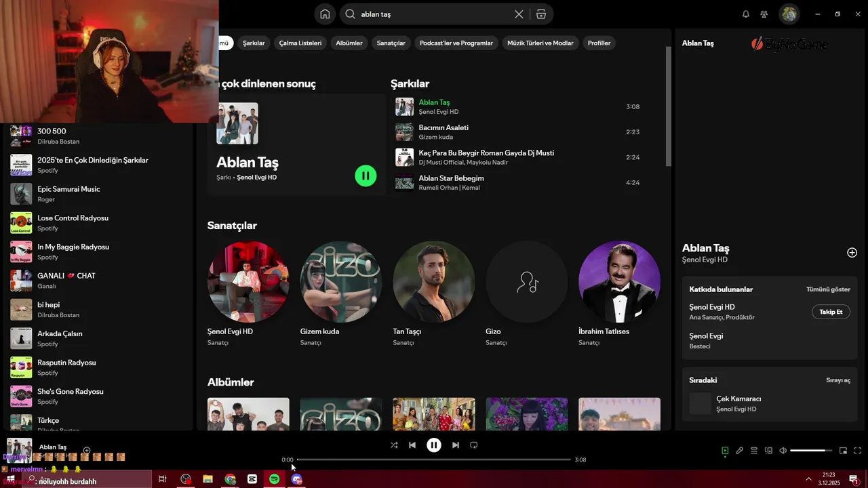
Task: Toggle repeat mode in the player bar
Action: (x=474, y=445)
